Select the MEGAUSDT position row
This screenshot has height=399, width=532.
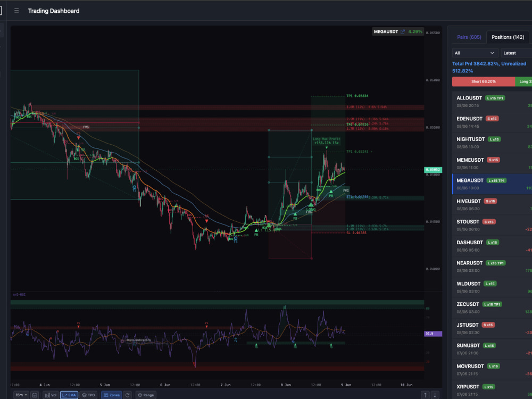click(x=492, y=184)
